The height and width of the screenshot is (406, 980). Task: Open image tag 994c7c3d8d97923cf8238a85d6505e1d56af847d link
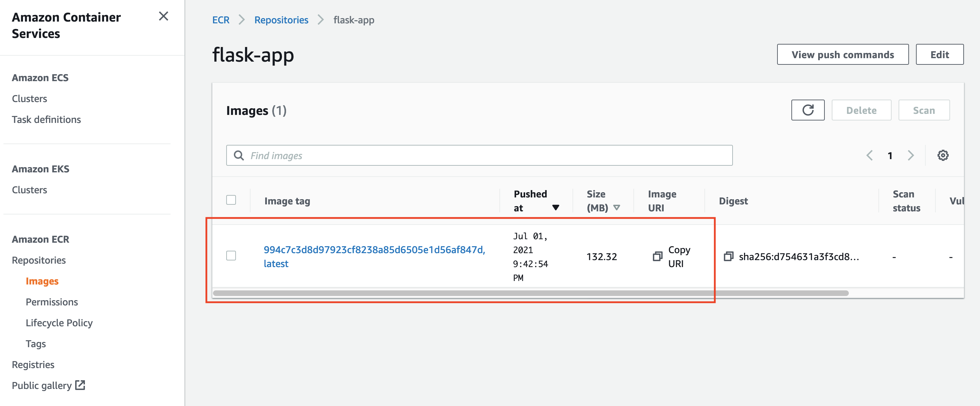(374, 250)
